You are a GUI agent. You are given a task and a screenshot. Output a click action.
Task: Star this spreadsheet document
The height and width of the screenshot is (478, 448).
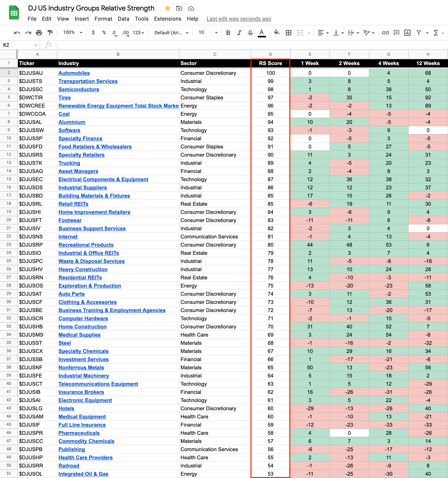pos(167,8)
